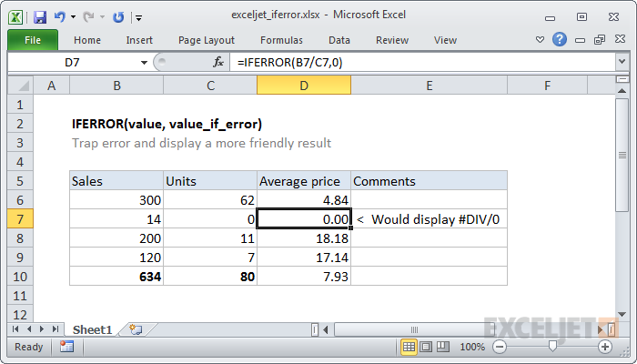Select cell containing 18.18

coord(304,238)
